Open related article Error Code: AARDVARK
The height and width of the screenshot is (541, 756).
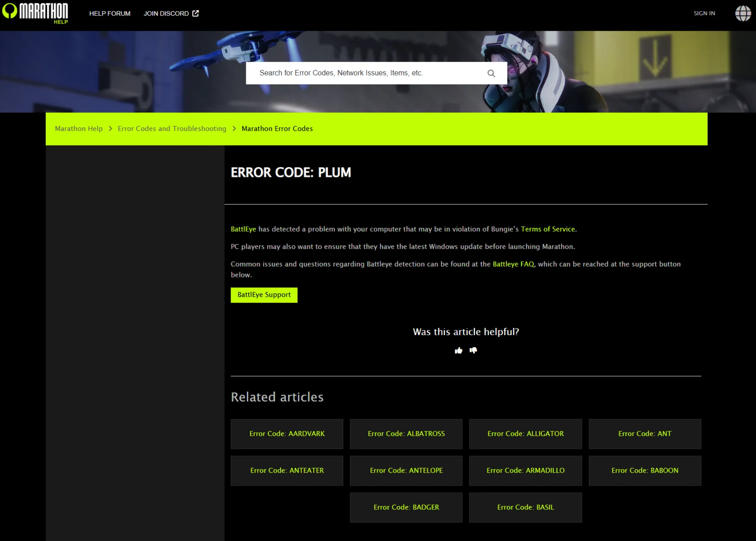tap(287, 434)
